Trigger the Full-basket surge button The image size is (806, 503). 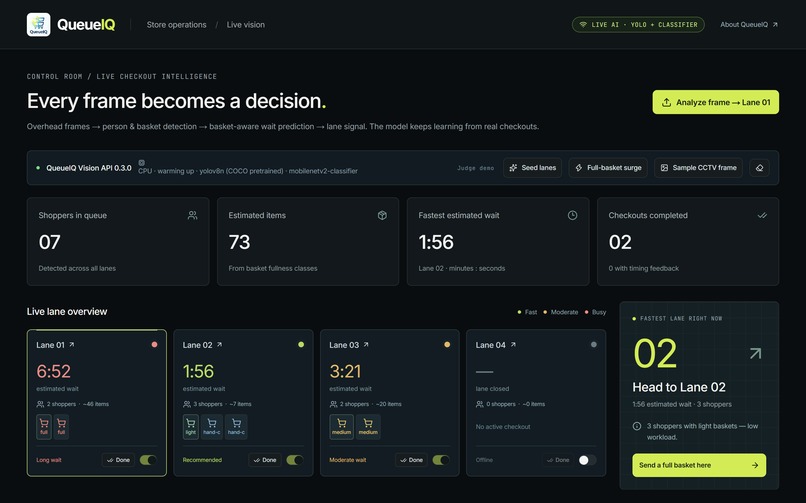(608, 167)
